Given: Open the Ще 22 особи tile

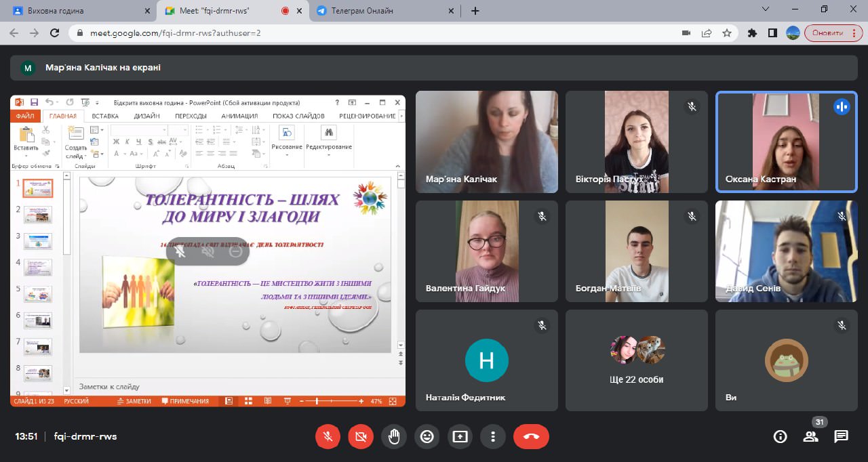Looking at the screenshot, I should 637,360.
